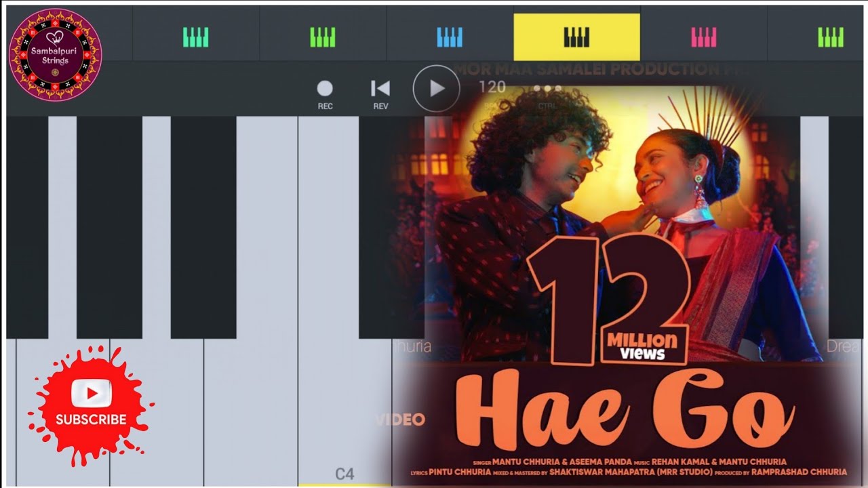Click the red Subscribe splash button

pos(91,405)
